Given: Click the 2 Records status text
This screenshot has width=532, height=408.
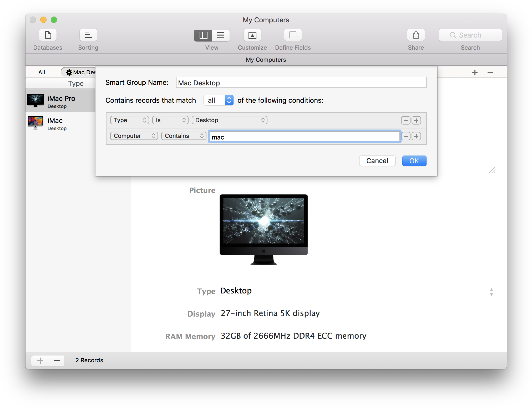Looking at the screenshot, I should click(x=89, y=360).
